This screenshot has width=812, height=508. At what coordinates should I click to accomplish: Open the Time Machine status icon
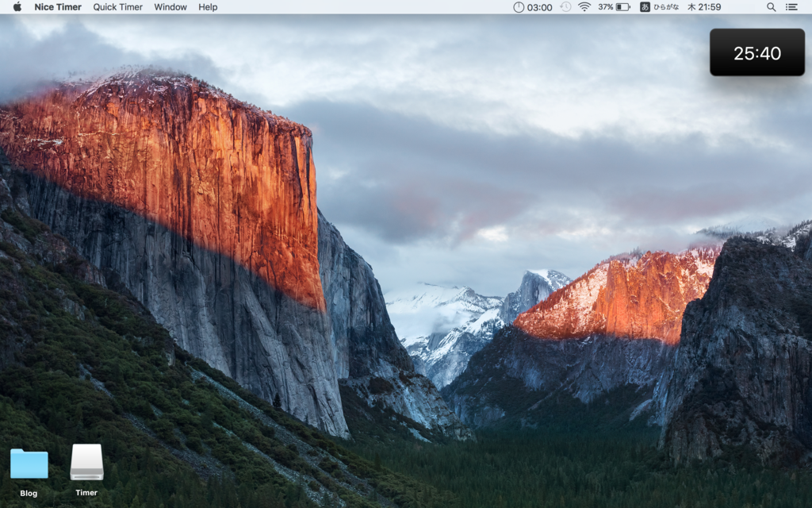565,6
